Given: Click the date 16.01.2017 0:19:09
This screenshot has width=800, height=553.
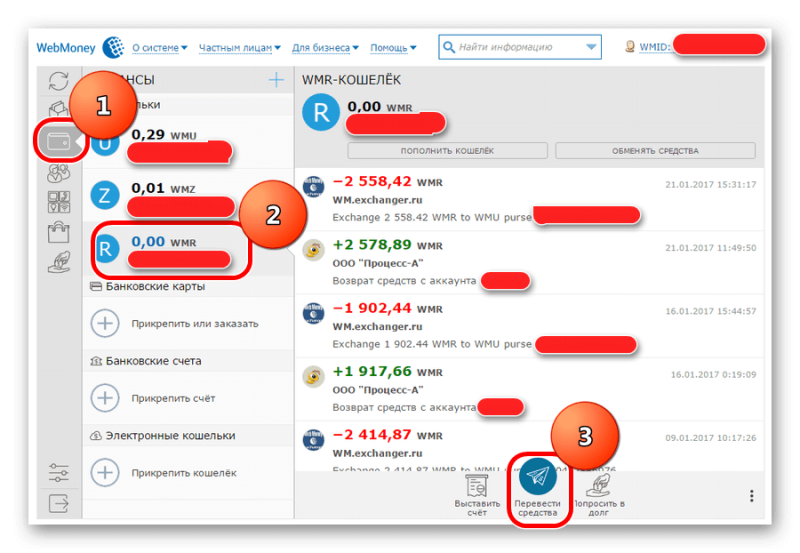Looking at the screenshot, I should [x=713, y=374].
